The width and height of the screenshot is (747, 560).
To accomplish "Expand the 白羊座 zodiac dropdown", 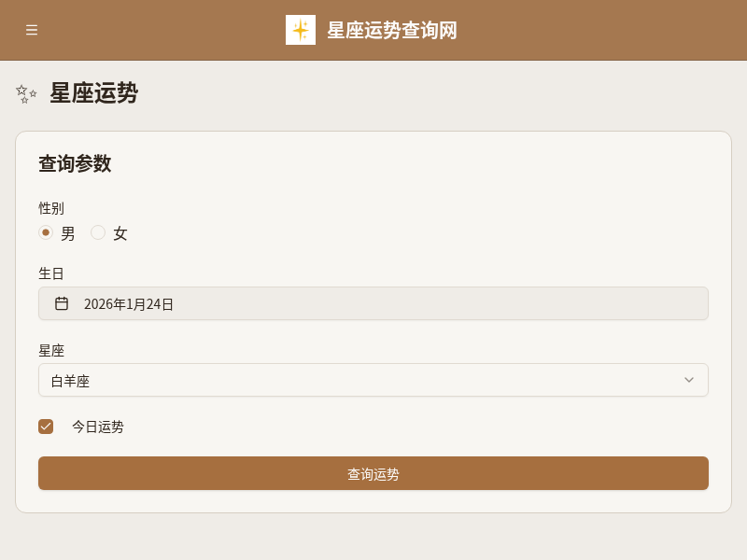I will pyautogui.click(x=373, y=380).
